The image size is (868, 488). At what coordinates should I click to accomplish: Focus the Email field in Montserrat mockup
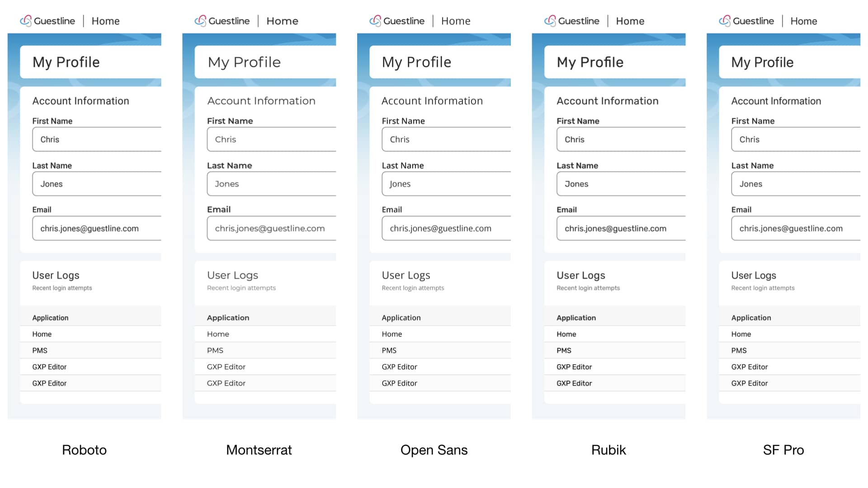[x=271, y=228]
